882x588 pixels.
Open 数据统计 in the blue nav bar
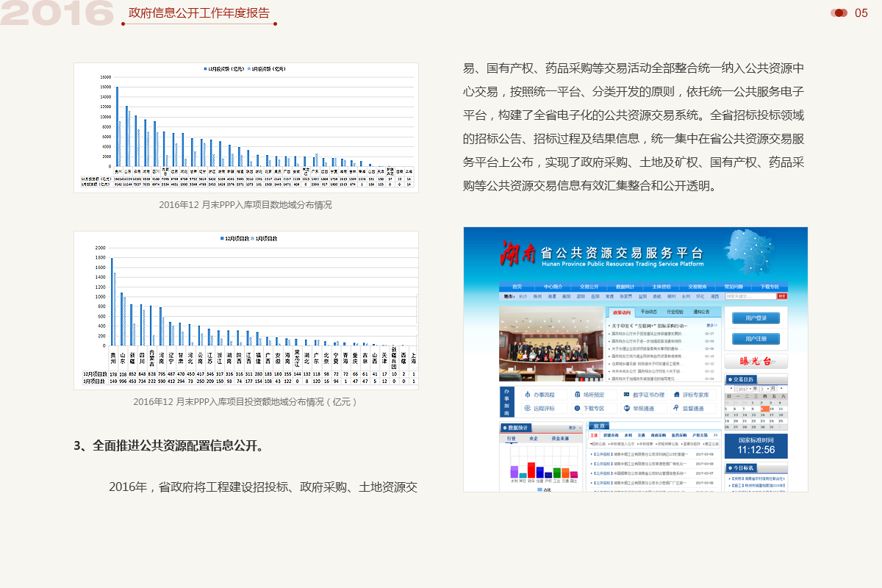[625, 287]
